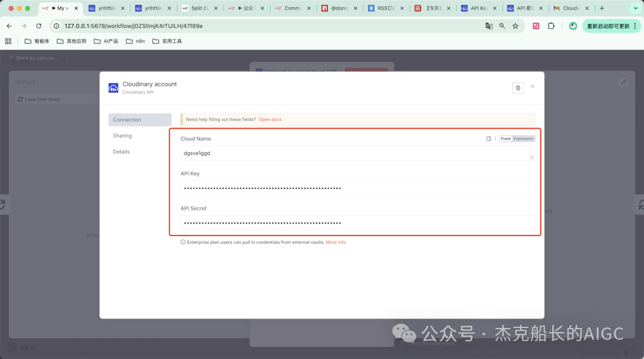The width and height of the screenshot is (644, 359).
Task: Open the 其他应用 bookmark folder
Action: 72,41
